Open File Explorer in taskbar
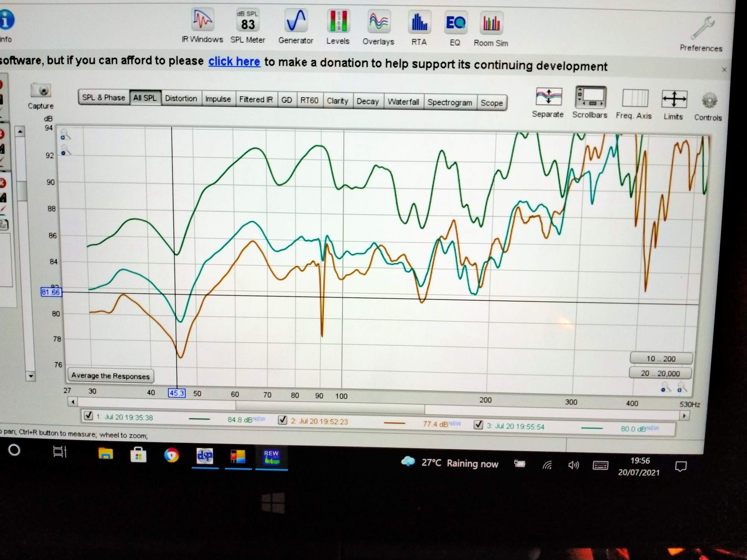This screenshot has height=560, width=747. coord(105,454)
